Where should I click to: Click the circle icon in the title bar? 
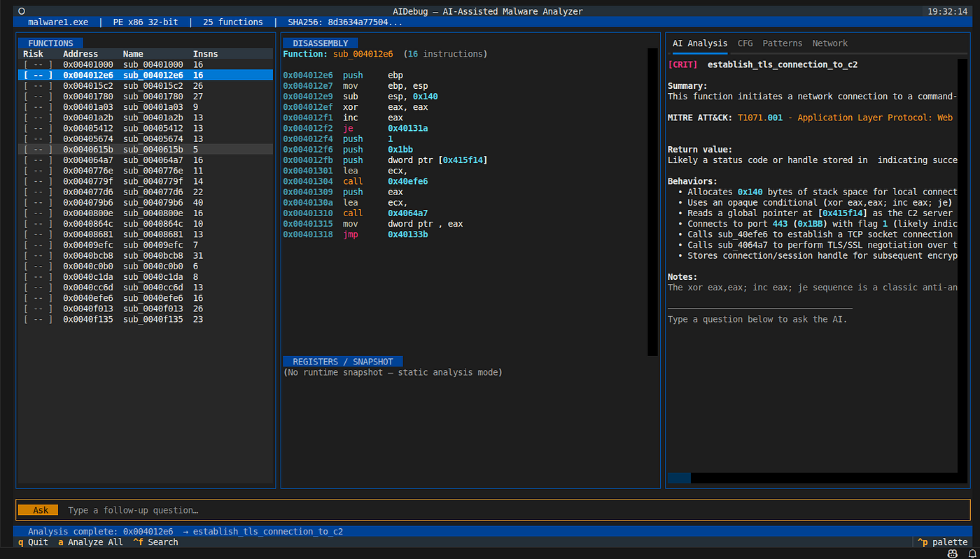pos(22,11)
